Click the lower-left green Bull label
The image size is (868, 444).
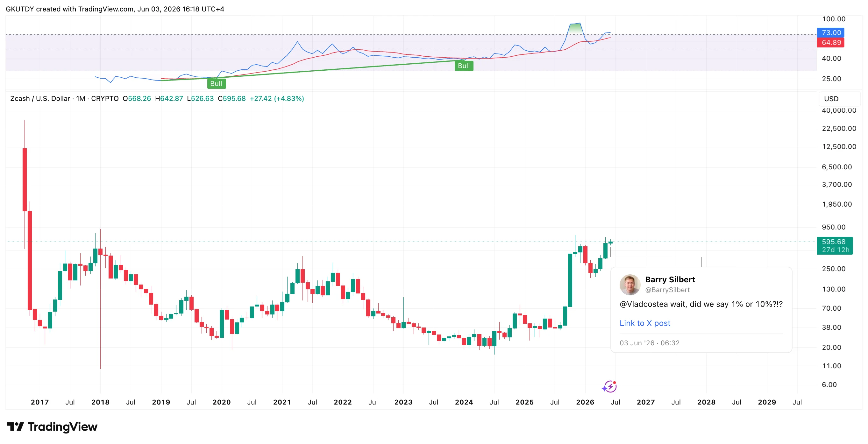(216, 83)
